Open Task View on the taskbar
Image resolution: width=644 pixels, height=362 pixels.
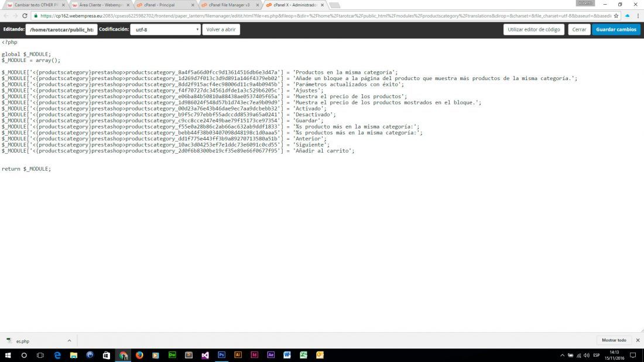tap(40, 355)
